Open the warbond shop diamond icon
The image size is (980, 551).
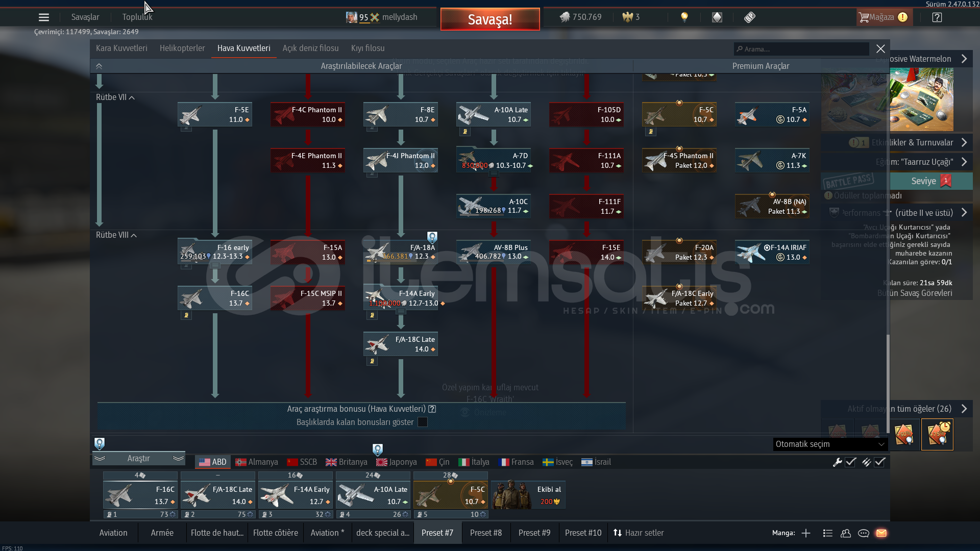click(717, 17)
